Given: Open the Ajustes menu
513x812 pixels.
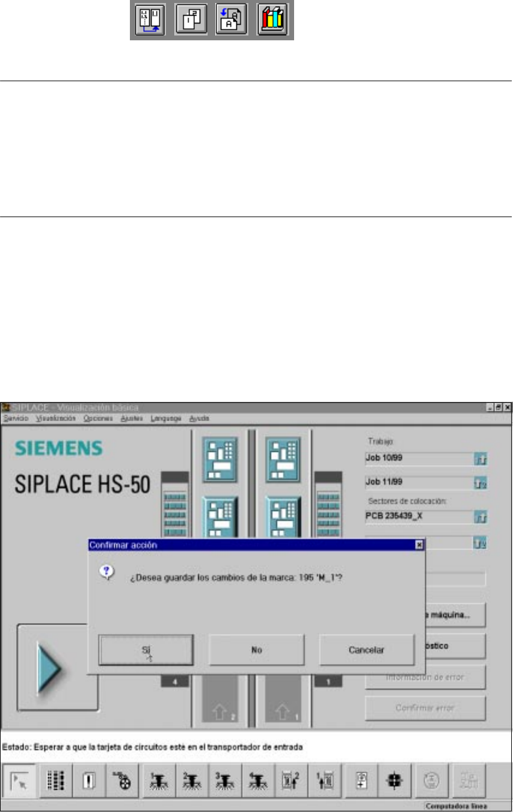Looking at the screenshot, I should [x=132, y=418].
